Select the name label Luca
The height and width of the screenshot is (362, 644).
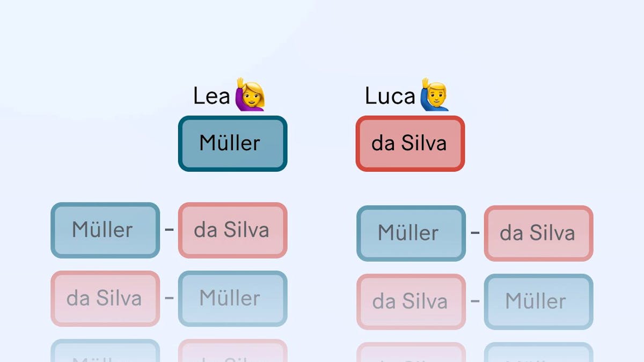tap(390, 97)
